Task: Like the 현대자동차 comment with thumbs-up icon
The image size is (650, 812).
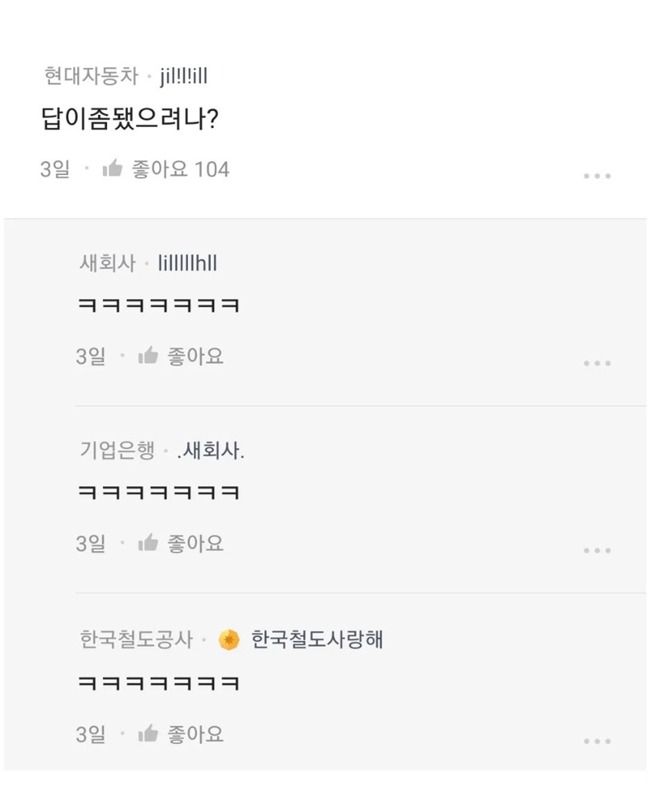Action: 113,168
